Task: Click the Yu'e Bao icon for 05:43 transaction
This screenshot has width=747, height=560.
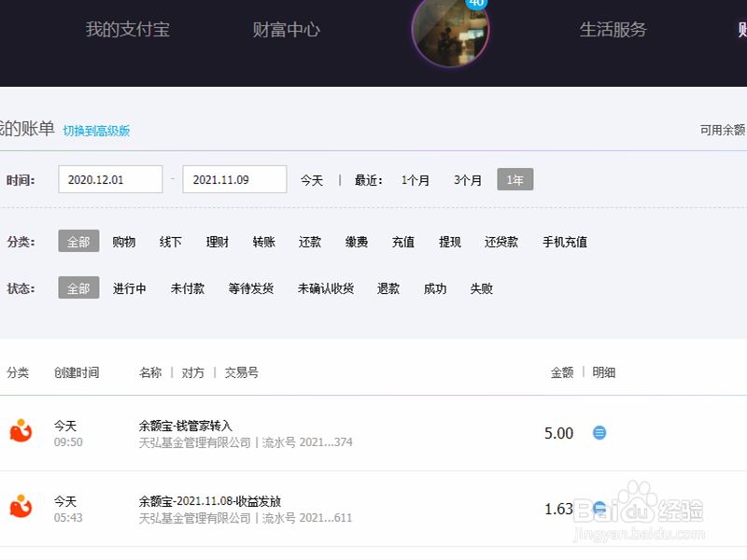Action: point(21,506)
